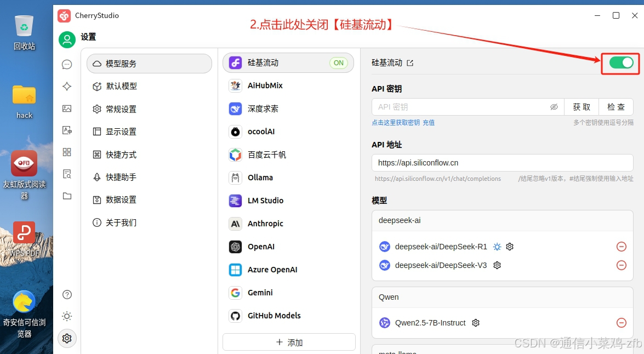Click the deepseek-ai/DeepSeek-R1 model name
The image size is (644, 354).
pos(441,247)
